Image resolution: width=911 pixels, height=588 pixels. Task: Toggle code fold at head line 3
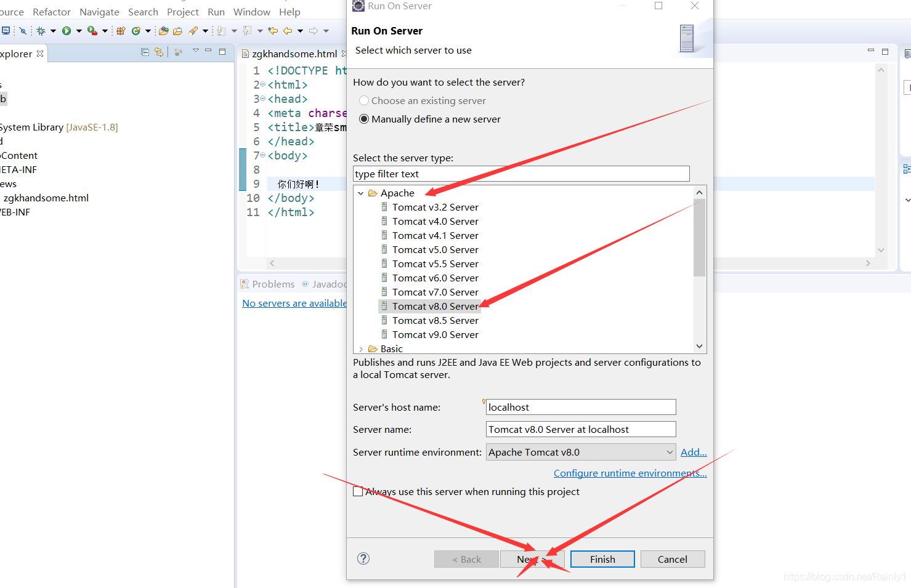(263, 99)
